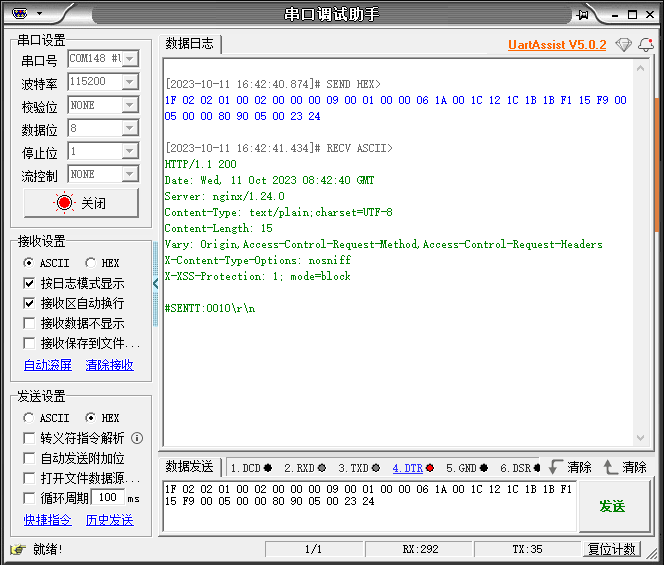Click the log scrollbar up arrow
Image resolution: width=664 pixels, height=565 pixels.
pyautogui.click(x=640, y=69)
